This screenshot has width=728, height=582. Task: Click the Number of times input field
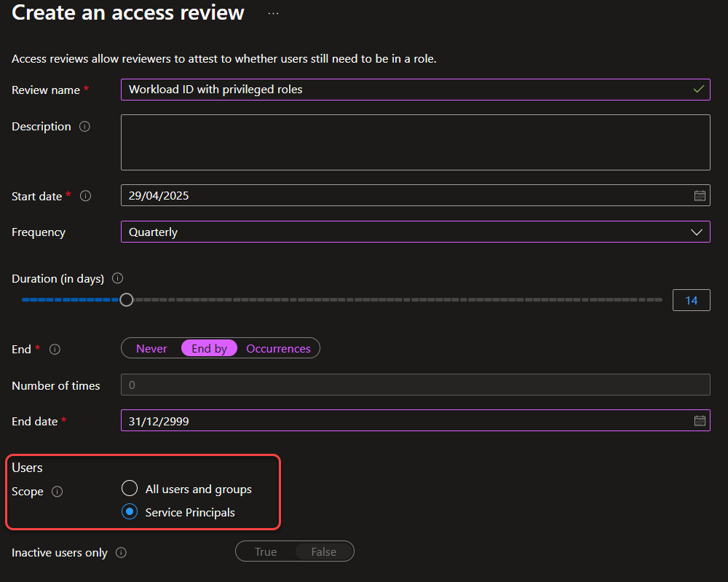pyautogui.click(x=416, y=385)
